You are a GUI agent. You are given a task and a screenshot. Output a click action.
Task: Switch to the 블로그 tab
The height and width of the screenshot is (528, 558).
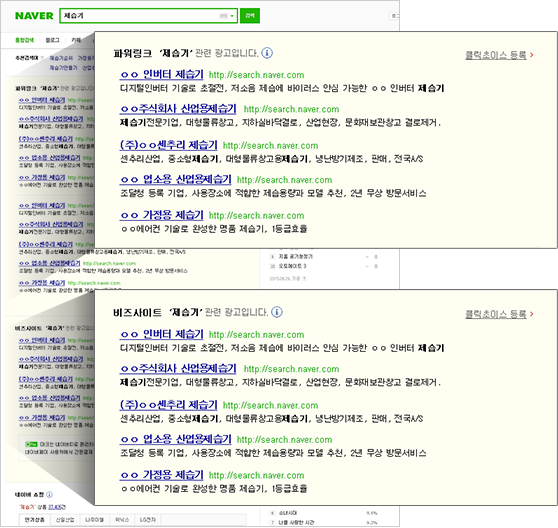[52, 40]
